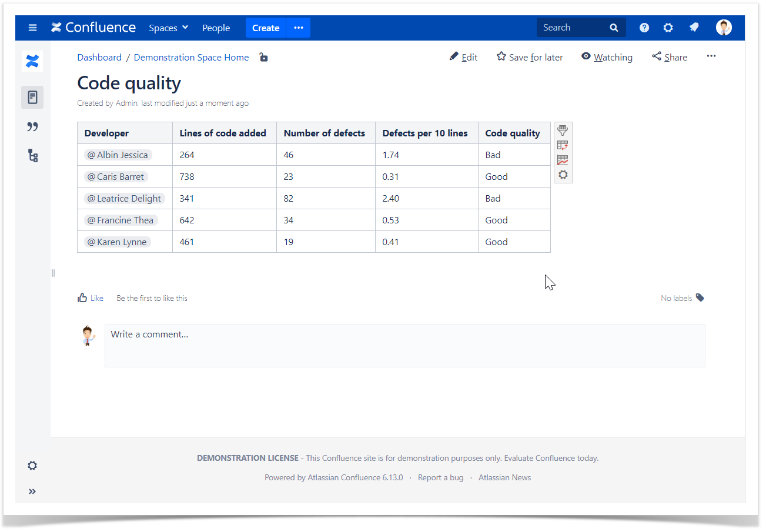Open notifications rocket icon in header
This screenshot has width=766, height=532.
tap(694, 28)
